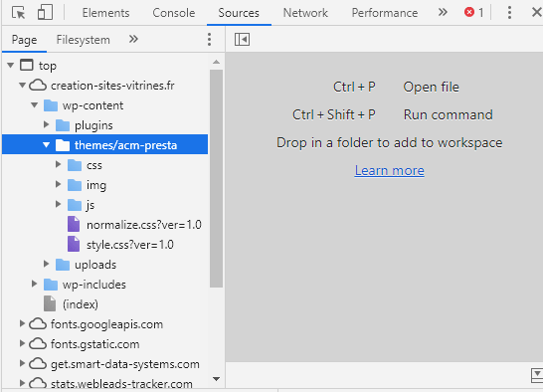Viewport: 543px width, 392px height.
Task: Expand the uploads folder arrow
Action: pyautogui.click(x=47, y=264)
